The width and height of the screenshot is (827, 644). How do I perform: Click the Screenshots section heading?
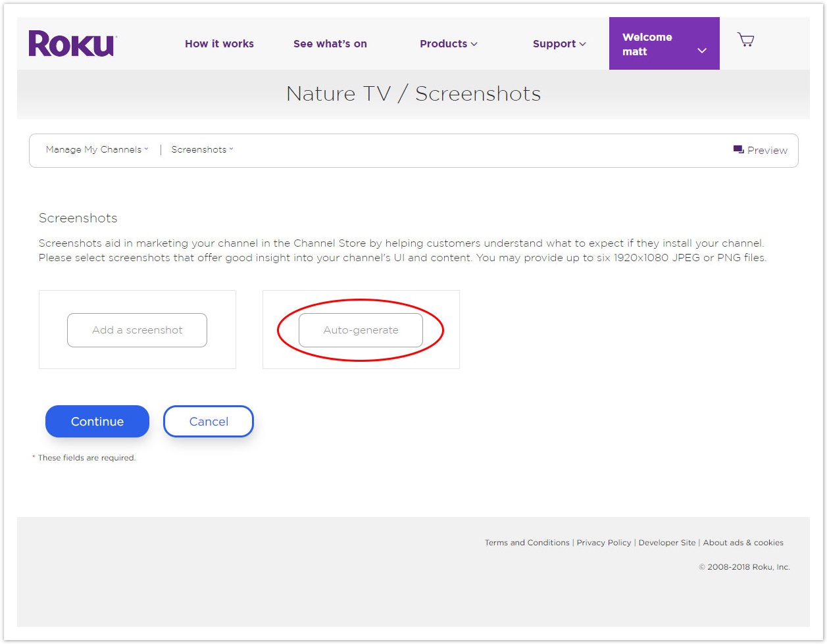[78, 218]
